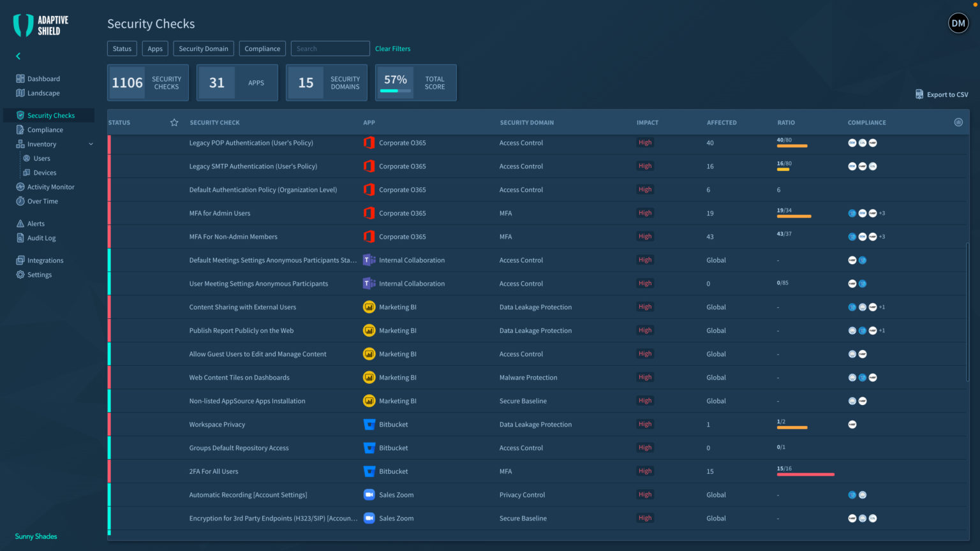980x551 pixels.
Task: Open the Audit Log icon
Action: pyautogui.click(x=20, y=238)
